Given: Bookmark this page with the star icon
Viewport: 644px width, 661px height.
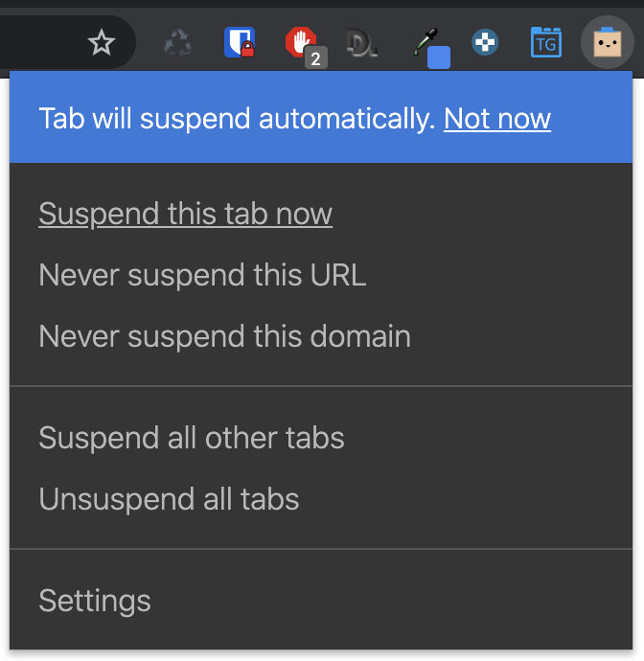Looking at the screenshot, I should 102,42.
